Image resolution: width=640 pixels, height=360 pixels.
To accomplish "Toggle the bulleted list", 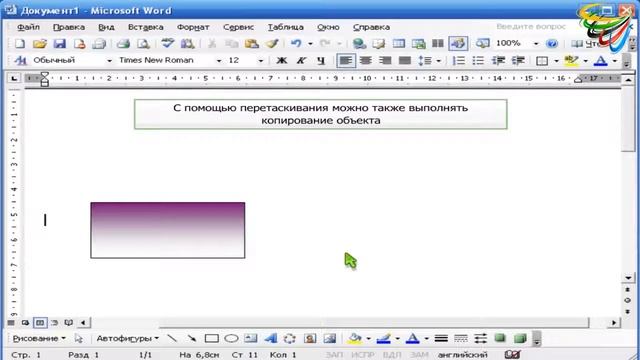I will click(478, 61).
